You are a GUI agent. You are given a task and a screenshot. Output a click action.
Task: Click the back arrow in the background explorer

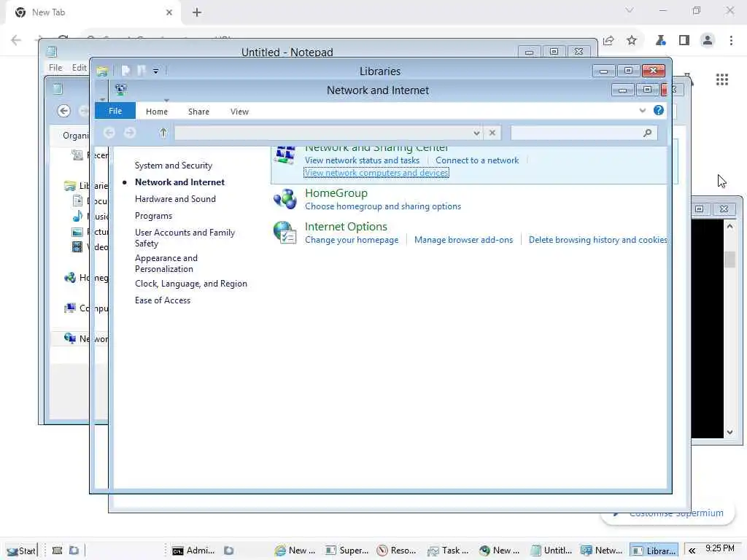[64, 111]
